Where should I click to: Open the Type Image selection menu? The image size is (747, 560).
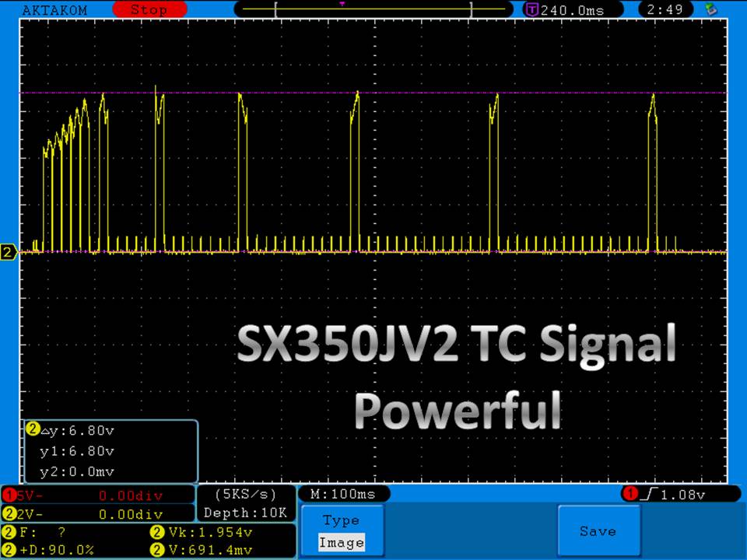pos(342,531)
